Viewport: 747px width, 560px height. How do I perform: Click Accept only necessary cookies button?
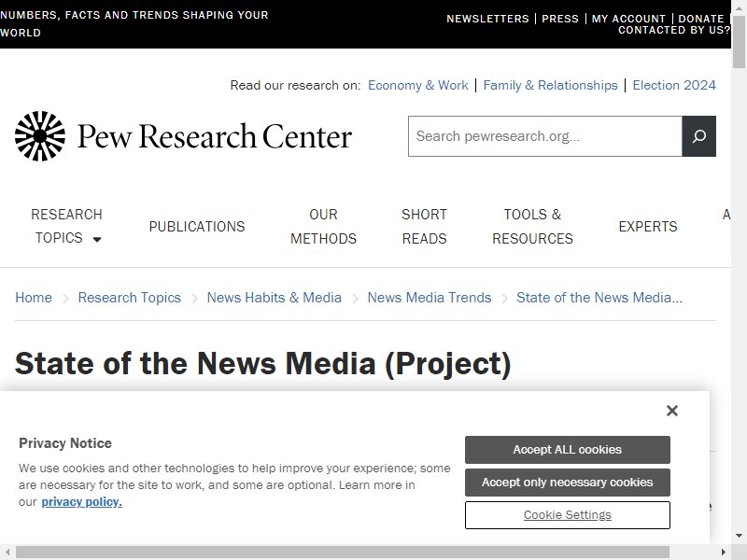(x=568, y=483)
